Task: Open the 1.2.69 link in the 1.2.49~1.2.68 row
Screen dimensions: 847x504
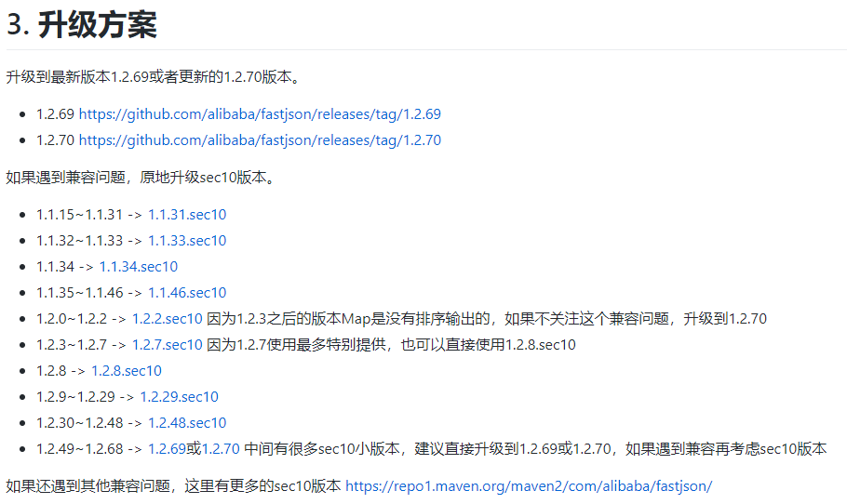Action: tap(167, 449)
